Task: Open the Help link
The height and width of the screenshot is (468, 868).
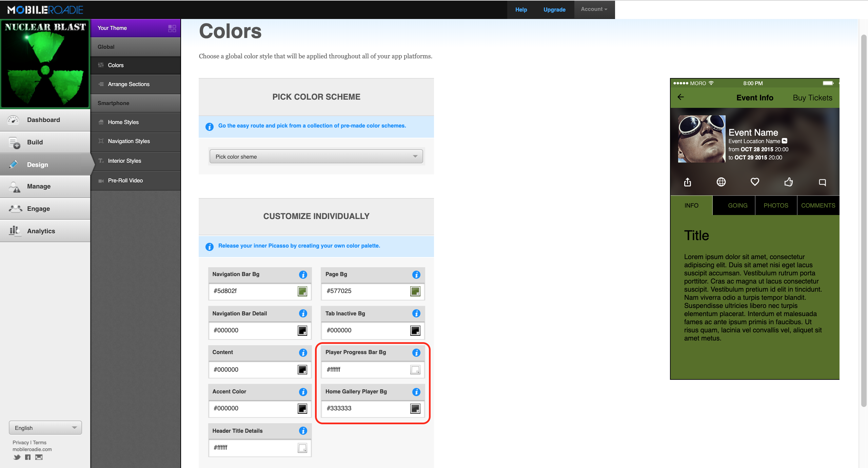Action: pos(521,9)
